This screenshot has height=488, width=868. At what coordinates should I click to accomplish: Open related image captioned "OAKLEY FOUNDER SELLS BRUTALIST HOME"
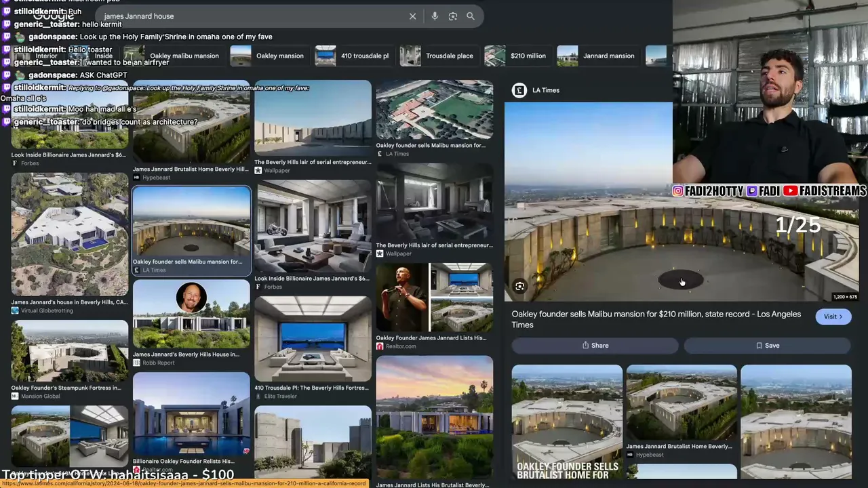[x=567, y=422]
